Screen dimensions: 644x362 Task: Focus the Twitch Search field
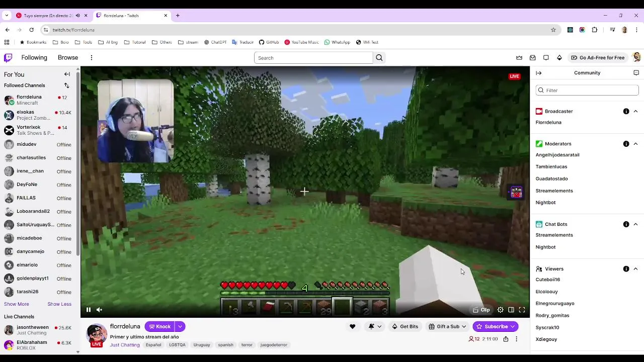(313, 58)
